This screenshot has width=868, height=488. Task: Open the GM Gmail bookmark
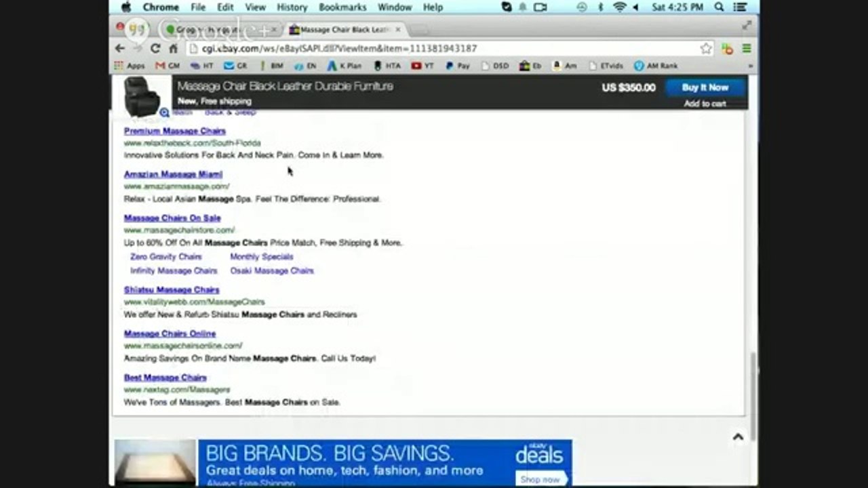[167, 66]
